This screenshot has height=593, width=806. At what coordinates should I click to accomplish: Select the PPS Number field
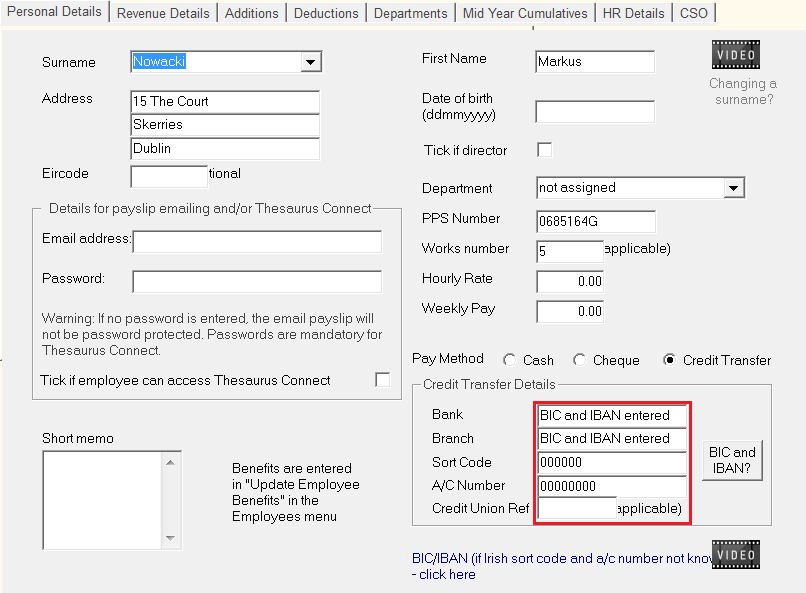[x=596, y=221]
